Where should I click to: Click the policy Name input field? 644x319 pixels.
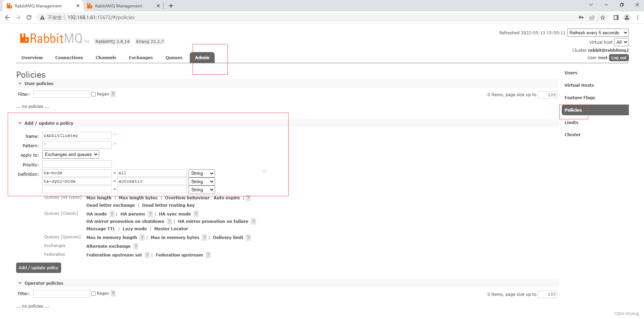[77, 135]
